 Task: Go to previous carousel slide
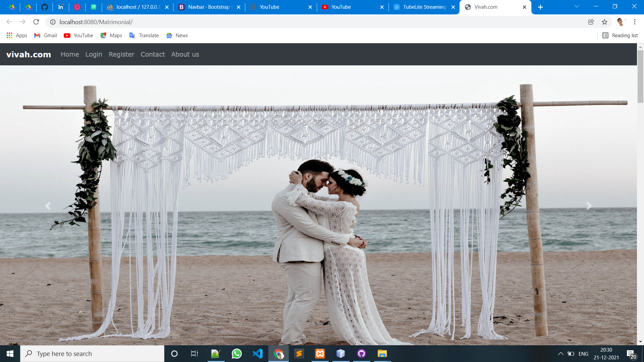[48, 206]
